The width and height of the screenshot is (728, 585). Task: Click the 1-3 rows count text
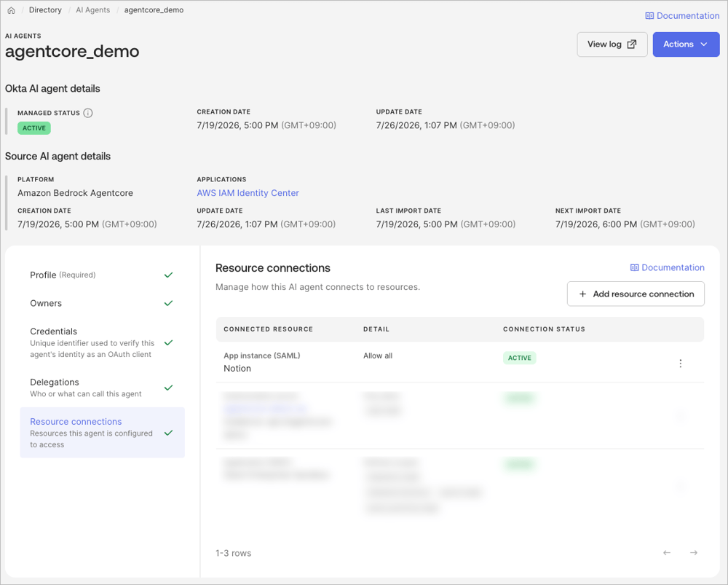233,553
